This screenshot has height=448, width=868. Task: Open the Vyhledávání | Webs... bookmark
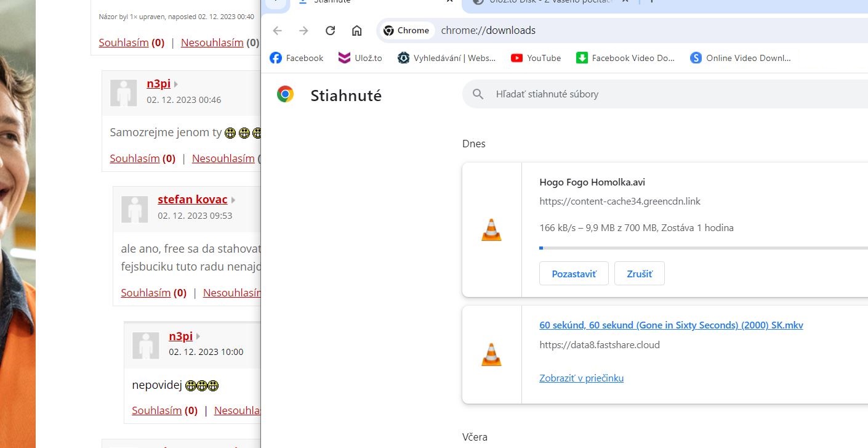pos(446,58)
